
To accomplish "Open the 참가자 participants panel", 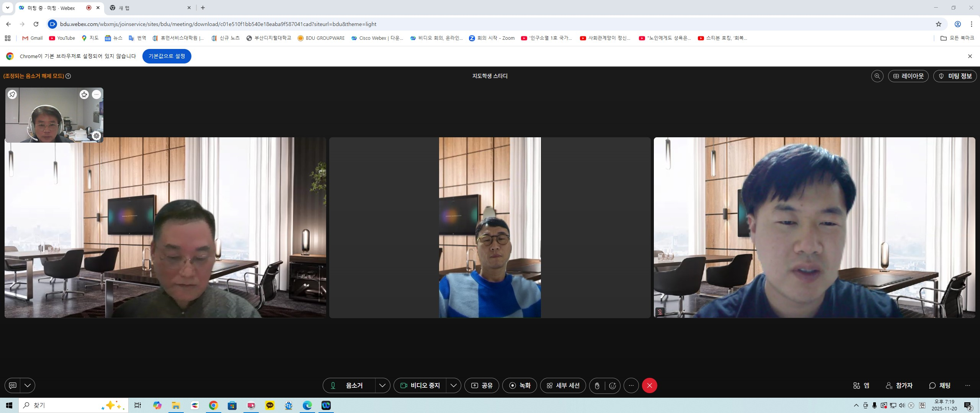I will 899,385.
